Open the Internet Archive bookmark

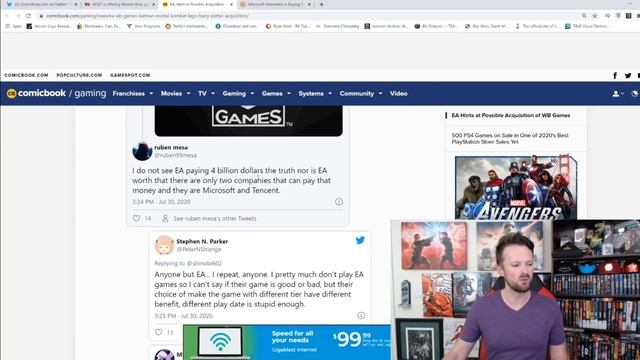point(386,26)
